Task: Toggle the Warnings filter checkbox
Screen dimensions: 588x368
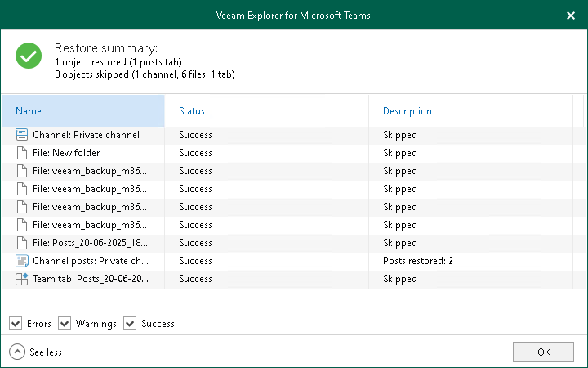Action: tap(65, 324)
